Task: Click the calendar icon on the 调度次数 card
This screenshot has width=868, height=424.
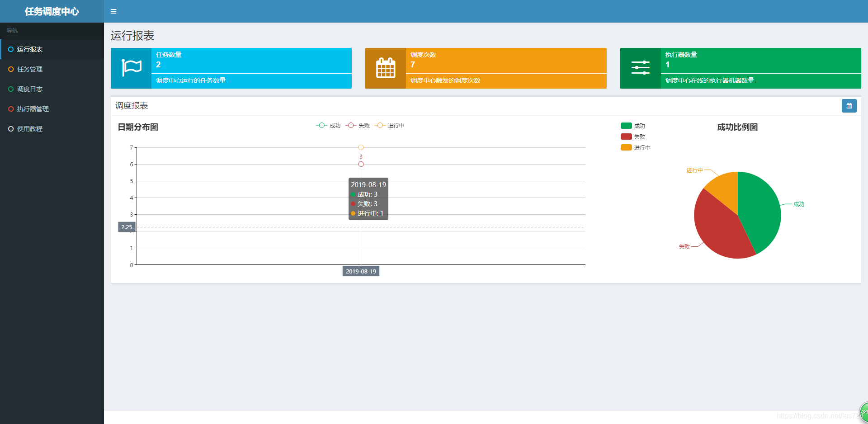Action: (386, 68)
